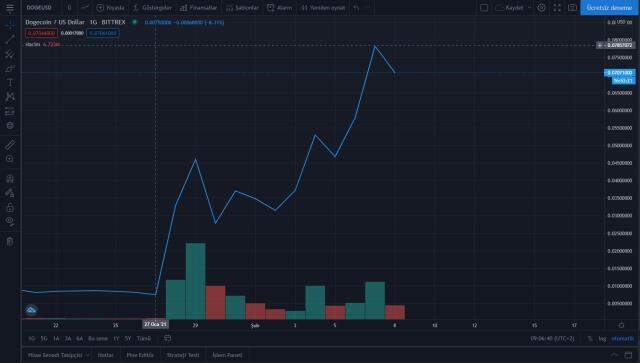
Task: Toggle magnet mode in left toolbar
Action: coord(10,178)
